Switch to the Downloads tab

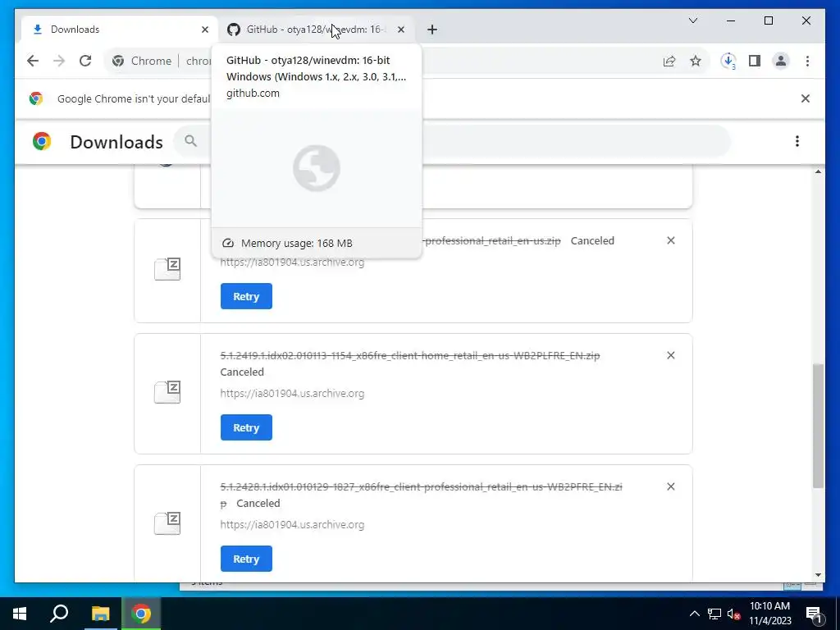(x=121, y=30)
